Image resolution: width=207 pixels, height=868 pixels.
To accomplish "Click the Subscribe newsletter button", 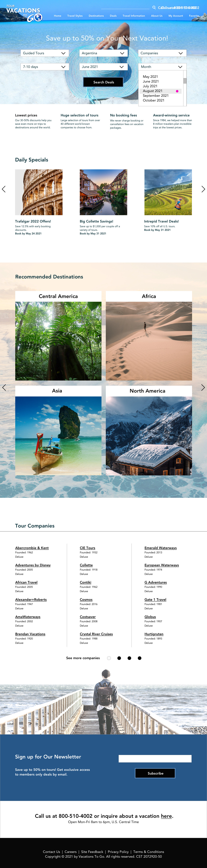I will click(155, 773).
